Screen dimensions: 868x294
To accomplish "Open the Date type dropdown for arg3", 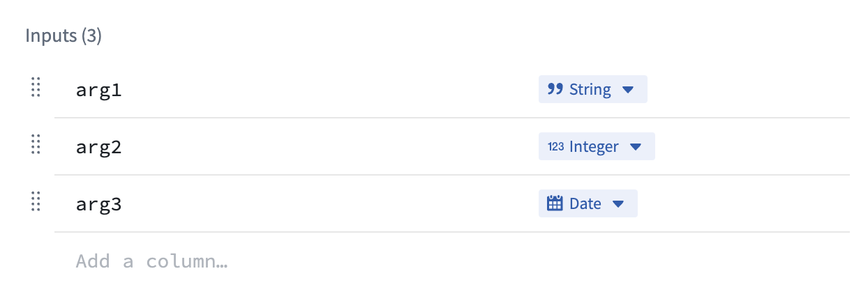I will (588, 203).
